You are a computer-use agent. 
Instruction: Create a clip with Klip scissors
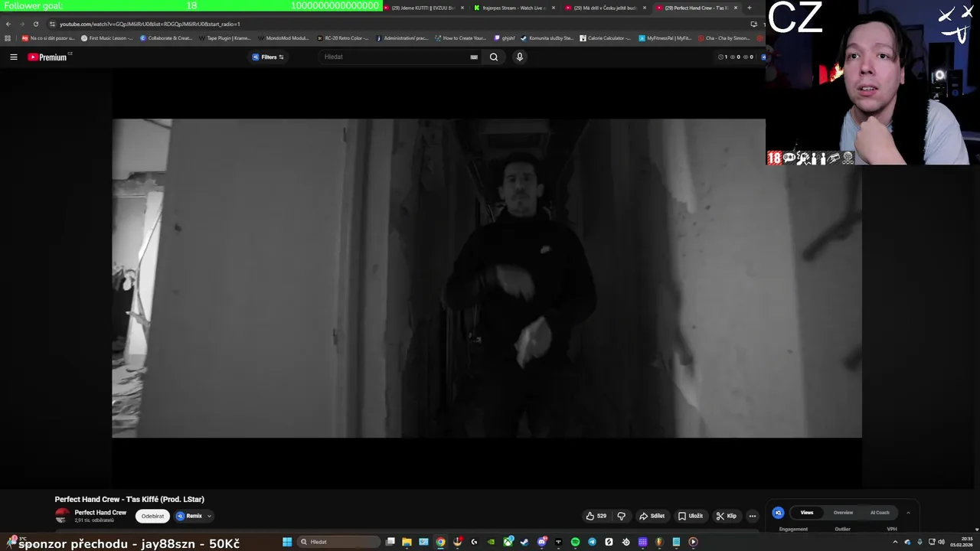[726, 516]
